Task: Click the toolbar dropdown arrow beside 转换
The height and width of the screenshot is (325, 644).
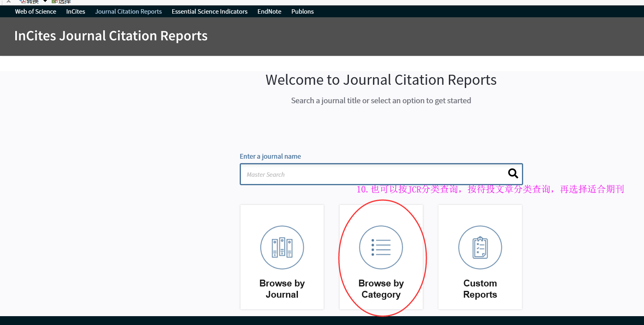Action: coord(45,1)
